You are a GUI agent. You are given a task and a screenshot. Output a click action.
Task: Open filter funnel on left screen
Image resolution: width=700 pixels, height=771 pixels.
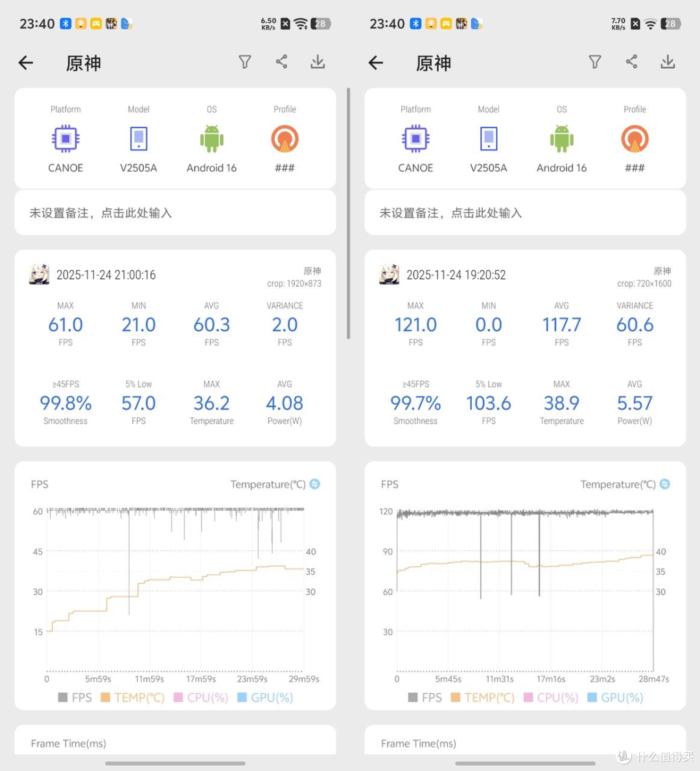(245, 62)
